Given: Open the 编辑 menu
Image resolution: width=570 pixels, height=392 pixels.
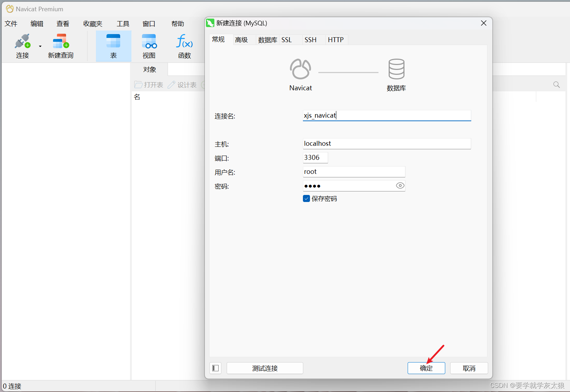Looking at the screenshot, I should point(37,24).
